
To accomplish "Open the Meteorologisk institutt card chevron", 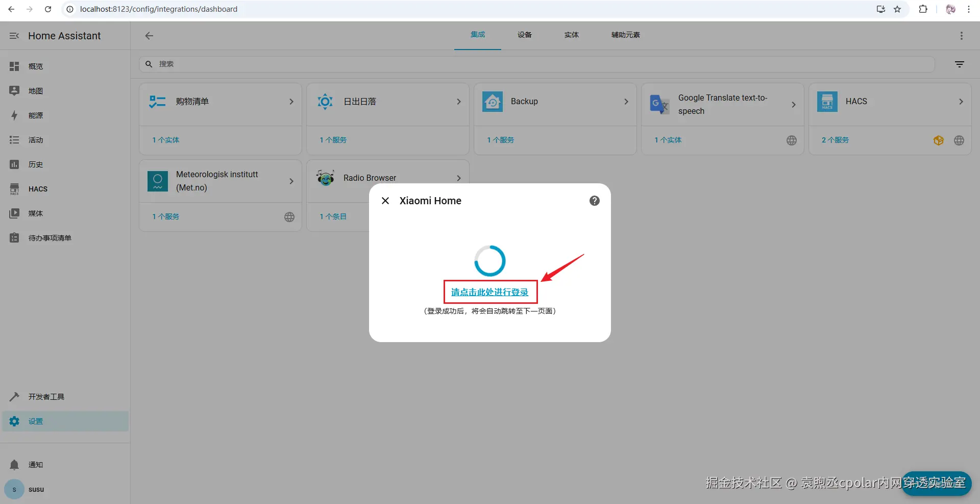I will tap(291, 181).
